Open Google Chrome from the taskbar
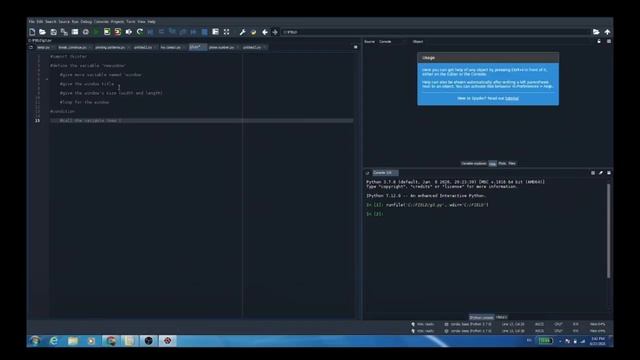 [111, 341]
